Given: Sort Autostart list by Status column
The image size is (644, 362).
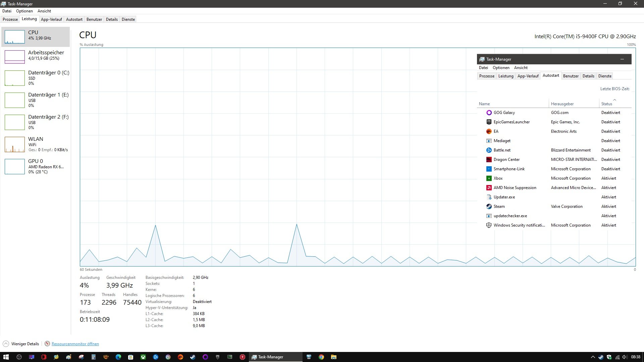Looking at the screenshot, I should (615, 104).
